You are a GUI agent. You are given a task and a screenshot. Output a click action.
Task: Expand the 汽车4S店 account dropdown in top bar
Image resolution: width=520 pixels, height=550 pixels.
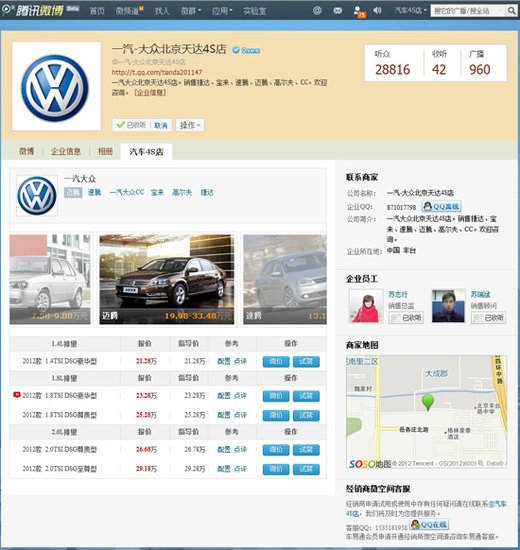[411, 10]
